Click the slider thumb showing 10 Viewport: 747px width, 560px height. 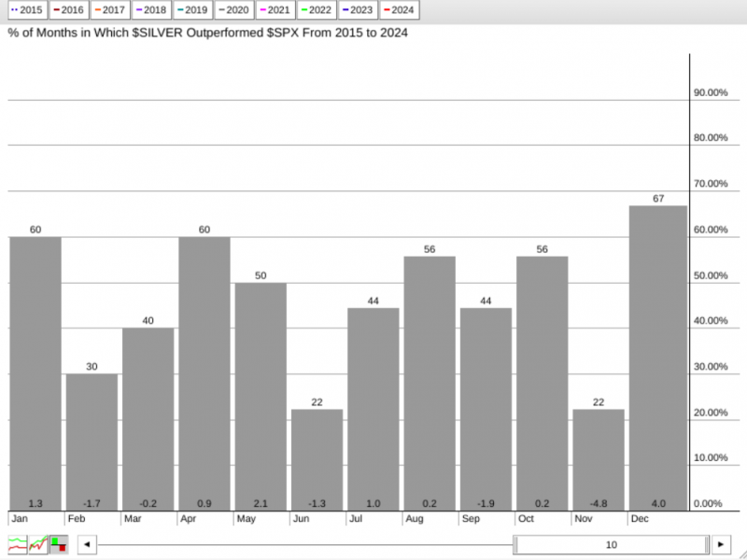612,545
